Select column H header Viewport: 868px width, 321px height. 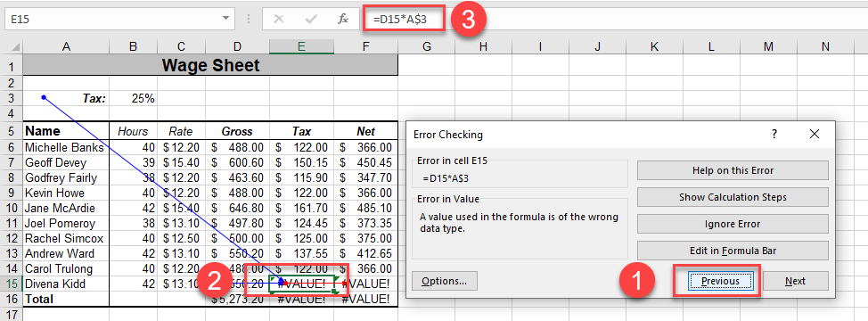(484, 47)
